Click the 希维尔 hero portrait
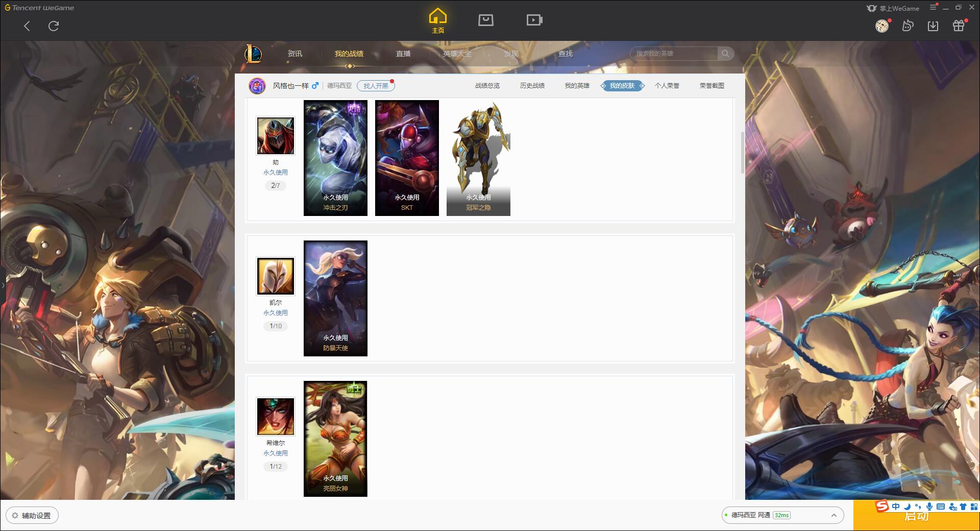The image size is (980, 531). tap(276, 417)
